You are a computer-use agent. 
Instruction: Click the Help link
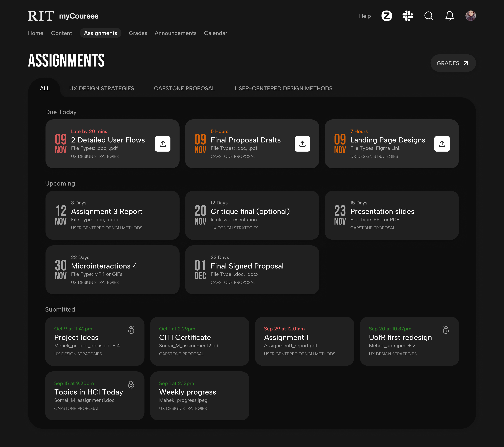365,16
